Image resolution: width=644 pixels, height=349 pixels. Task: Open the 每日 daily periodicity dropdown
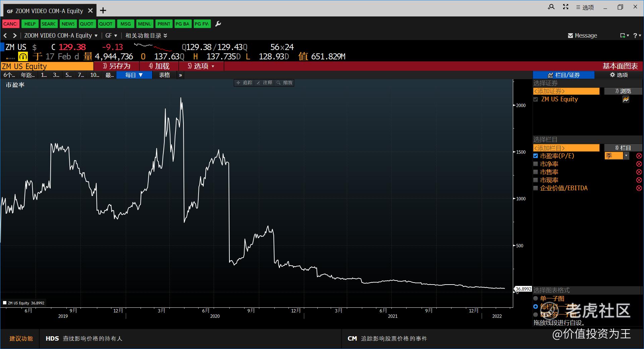[134, 75]
